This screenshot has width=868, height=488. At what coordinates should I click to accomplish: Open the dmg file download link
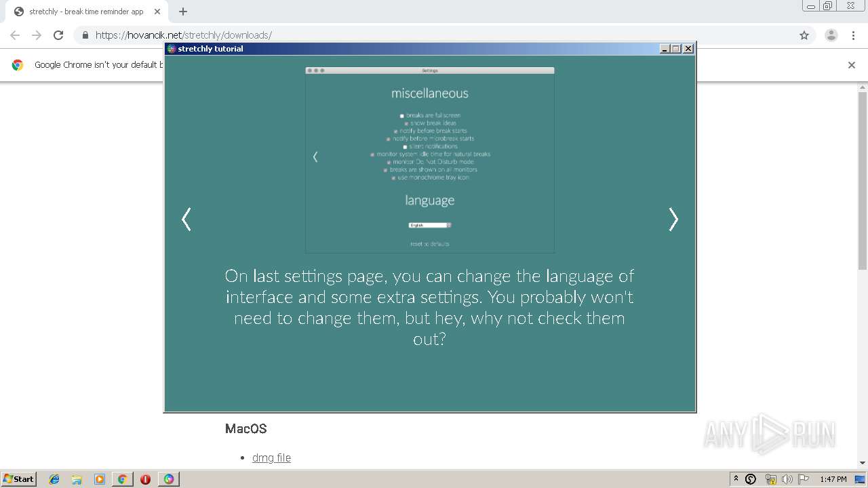point(271,457)
